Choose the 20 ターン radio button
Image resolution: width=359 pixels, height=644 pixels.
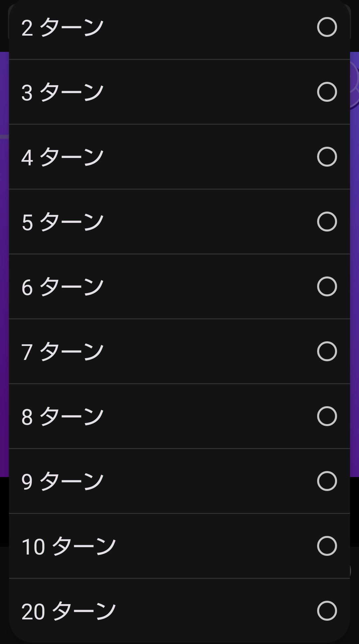tap(327, 611)
